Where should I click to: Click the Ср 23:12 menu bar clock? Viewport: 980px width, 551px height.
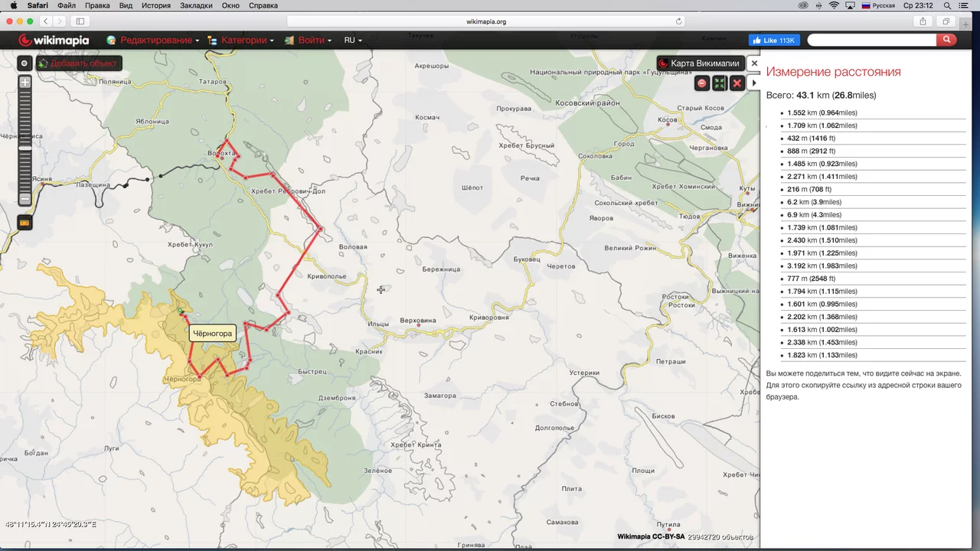pyautogui.click(x=918, y=5)
